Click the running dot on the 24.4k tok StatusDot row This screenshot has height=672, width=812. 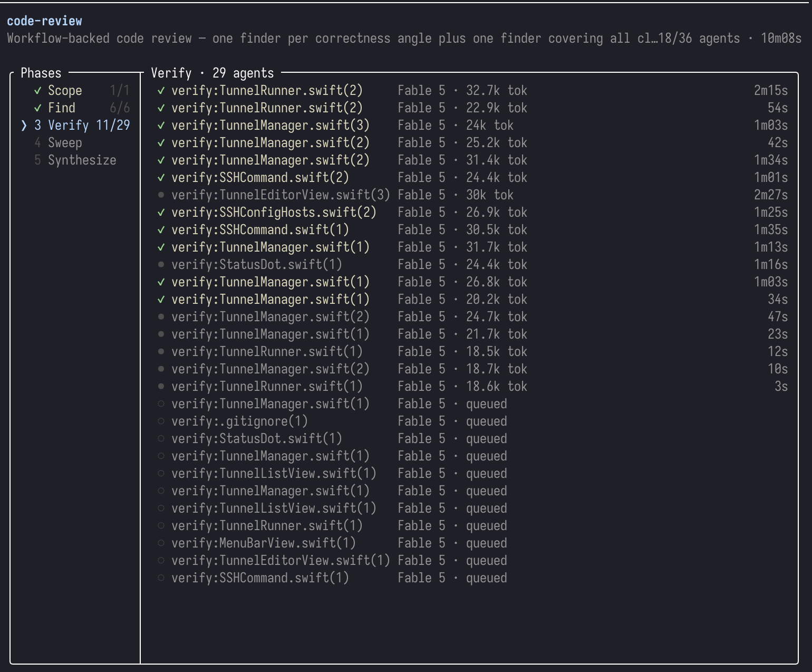(x=161, y=265)
